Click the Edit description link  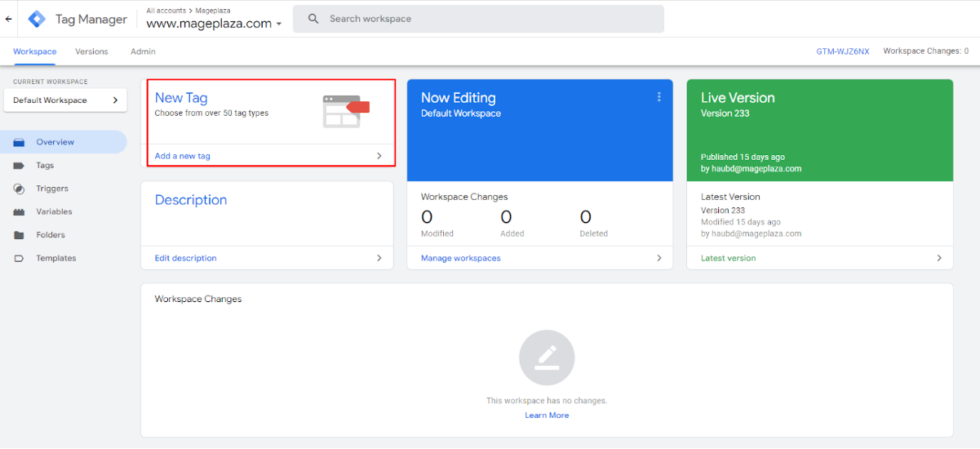(185, 258)
